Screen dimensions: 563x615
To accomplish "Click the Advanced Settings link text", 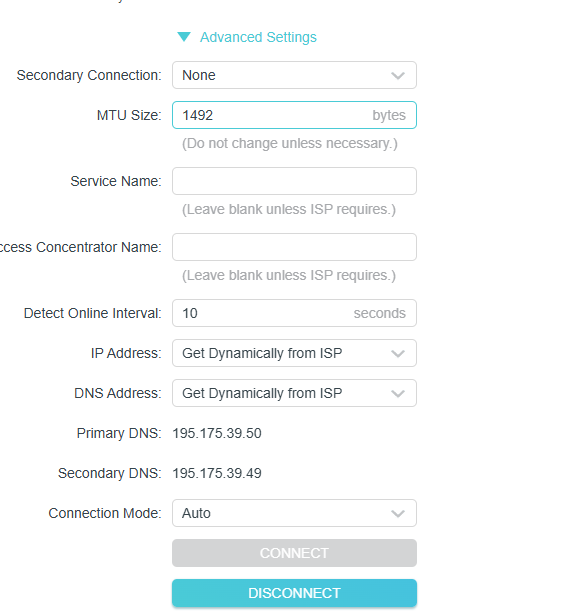I will (x=258, y=37).
